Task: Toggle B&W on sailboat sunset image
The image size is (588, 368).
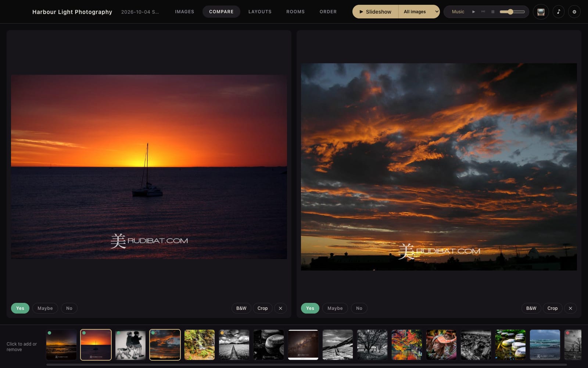Action: point(241,308)
